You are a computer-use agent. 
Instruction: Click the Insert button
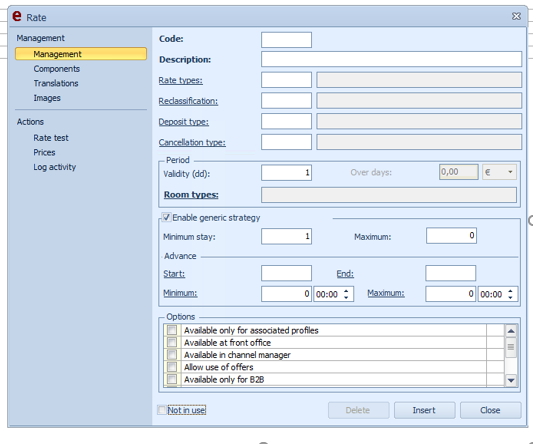click(x=424, y=410)
